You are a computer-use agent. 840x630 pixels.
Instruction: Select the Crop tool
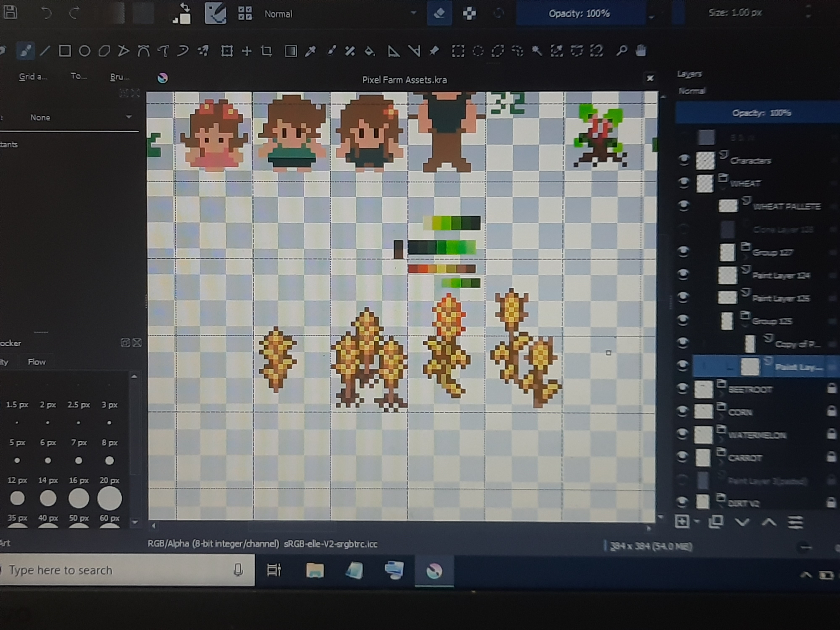click(x=266, y=51)
